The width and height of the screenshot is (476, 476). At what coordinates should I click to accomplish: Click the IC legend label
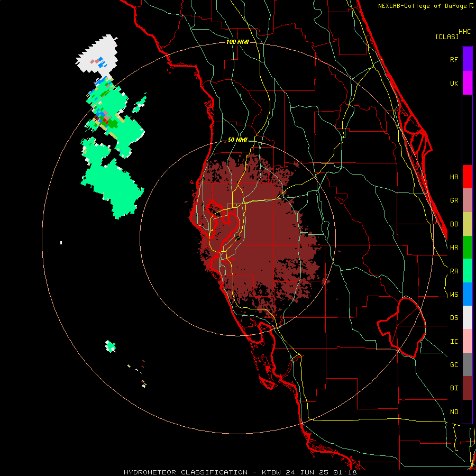coord(454,342)
